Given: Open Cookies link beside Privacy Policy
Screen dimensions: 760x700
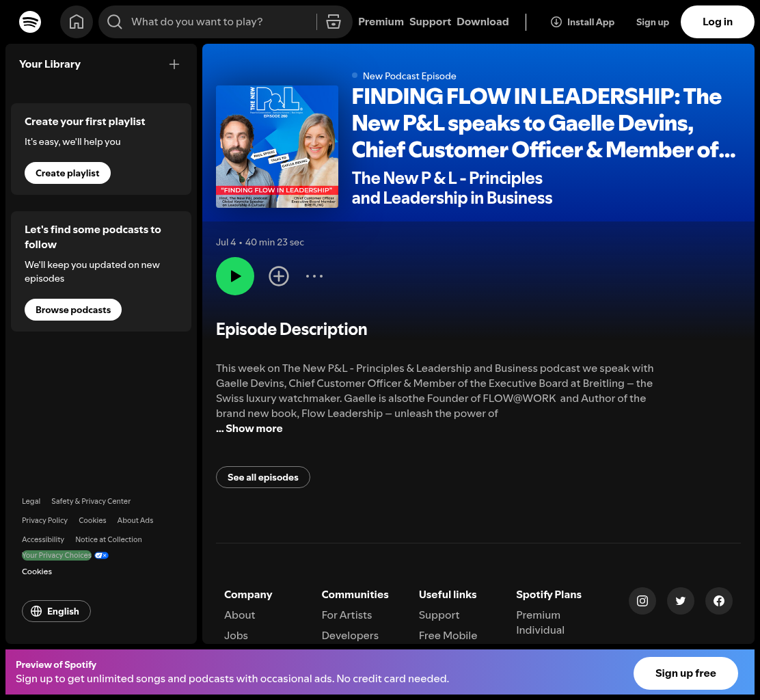Looking at the screenshot, I should [92, 521].
